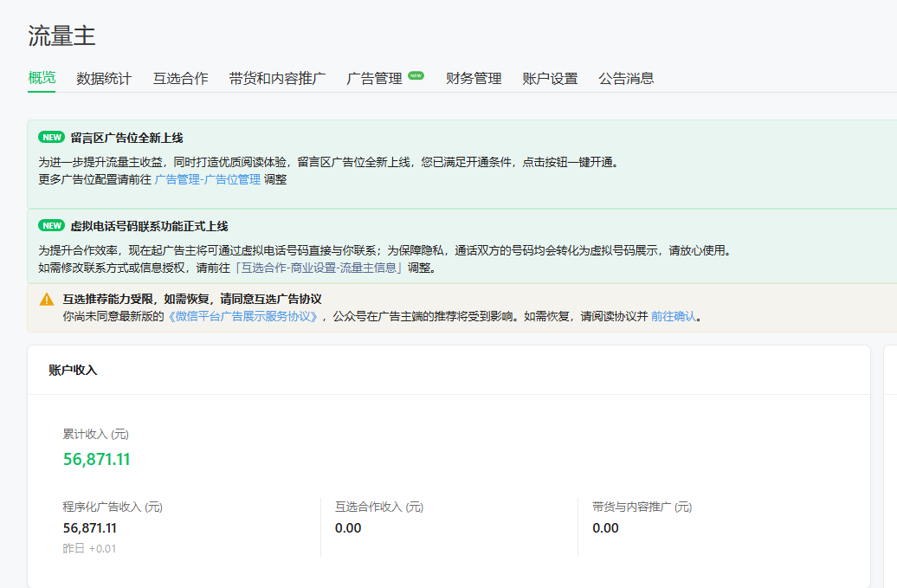The height and width of the screenshot is (588, 897).
Task: Open the 数据统计 tab
Action: coord(104,79)
